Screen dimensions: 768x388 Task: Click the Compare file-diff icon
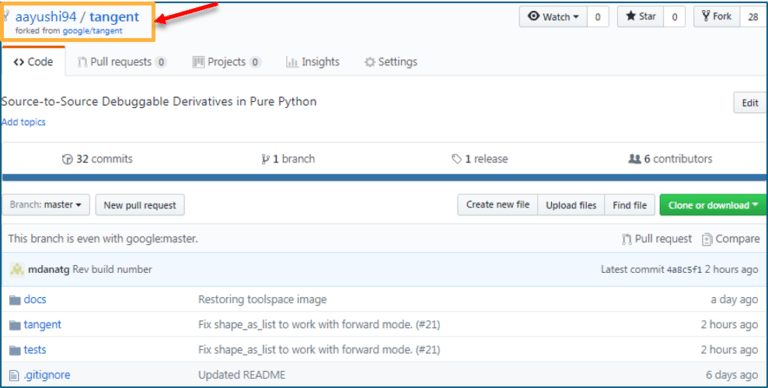[707, 240]
